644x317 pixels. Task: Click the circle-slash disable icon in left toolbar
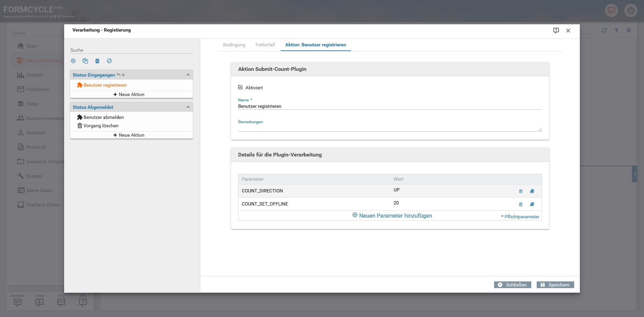(x=109, y=61)
